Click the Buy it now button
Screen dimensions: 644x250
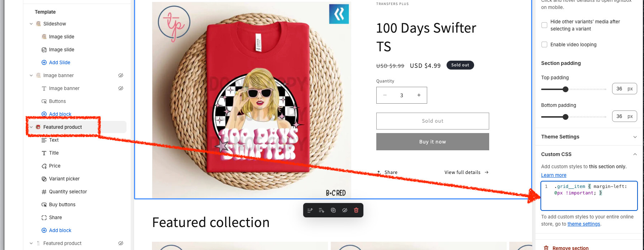[x=433, y=142]
